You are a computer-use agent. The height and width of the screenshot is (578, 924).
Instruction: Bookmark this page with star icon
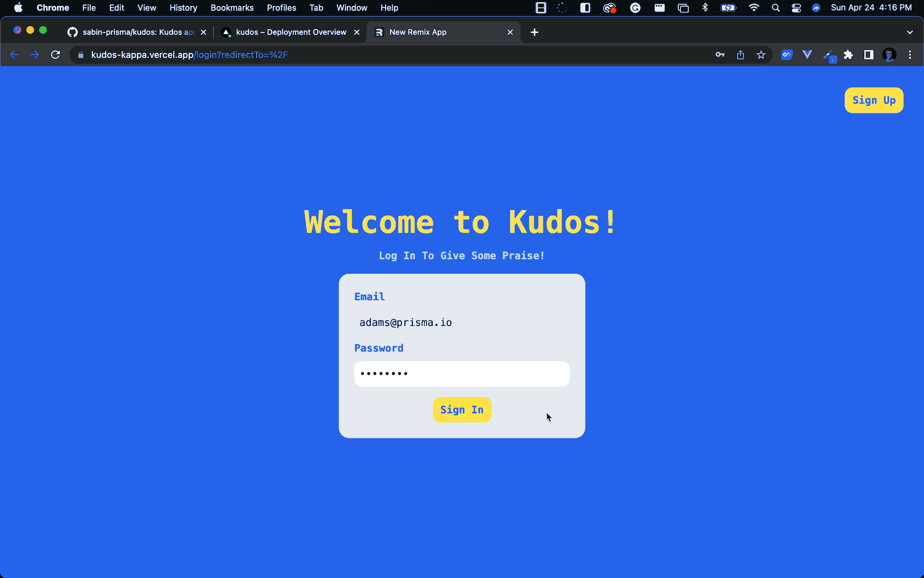[761, 55]
